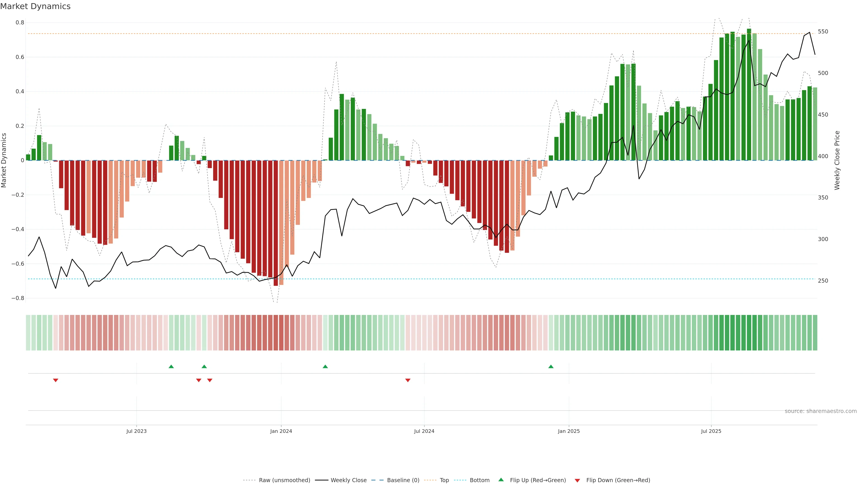Click the first green flip-up marker after July 2023
The image size is (868, 488).
click(x=171, y=366)
